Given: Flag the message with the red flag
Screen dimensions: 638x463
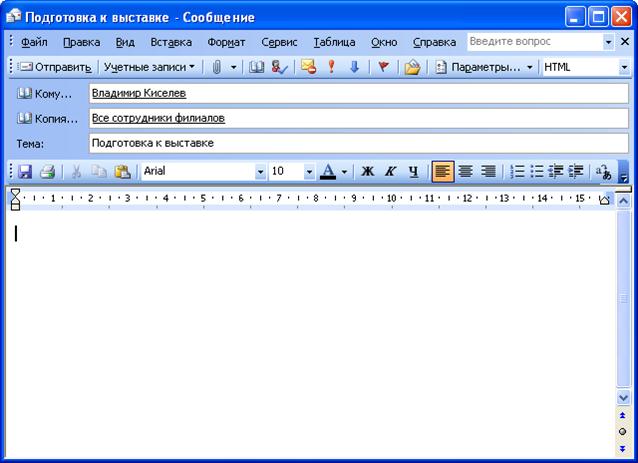Looking at the screenshot, I should pyautogui.click(x=383, y=67).
